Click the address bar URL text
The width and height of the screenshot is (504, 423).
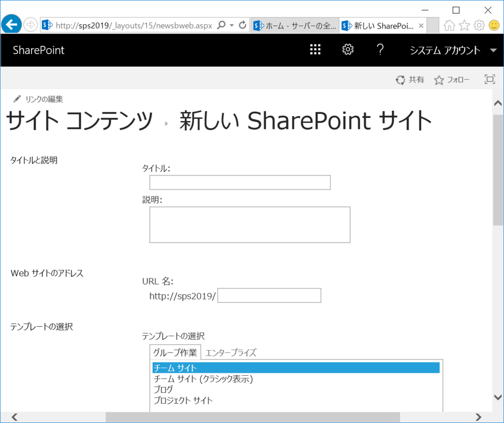click(x=134, y=26)
